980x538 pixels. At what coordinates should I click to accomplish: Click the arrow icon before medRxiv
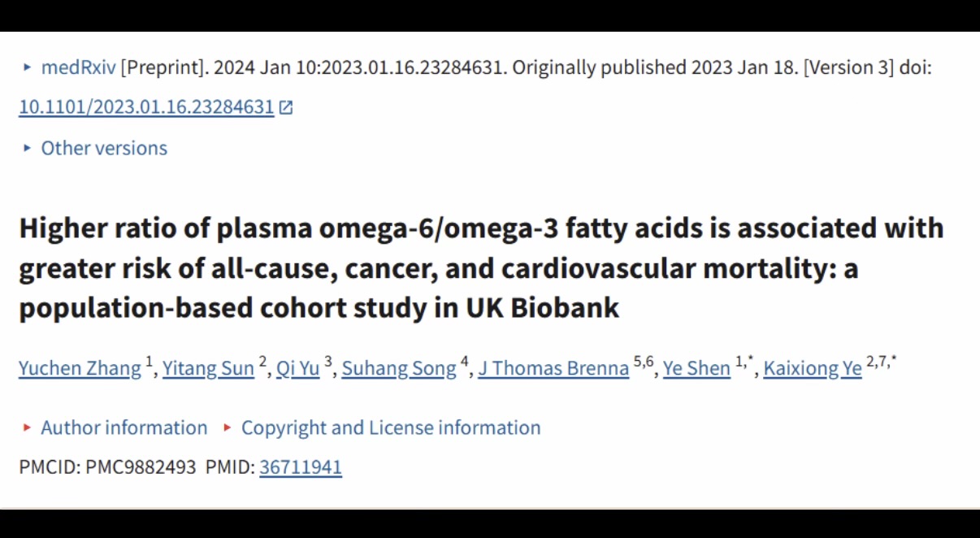(x=27, y=67)
